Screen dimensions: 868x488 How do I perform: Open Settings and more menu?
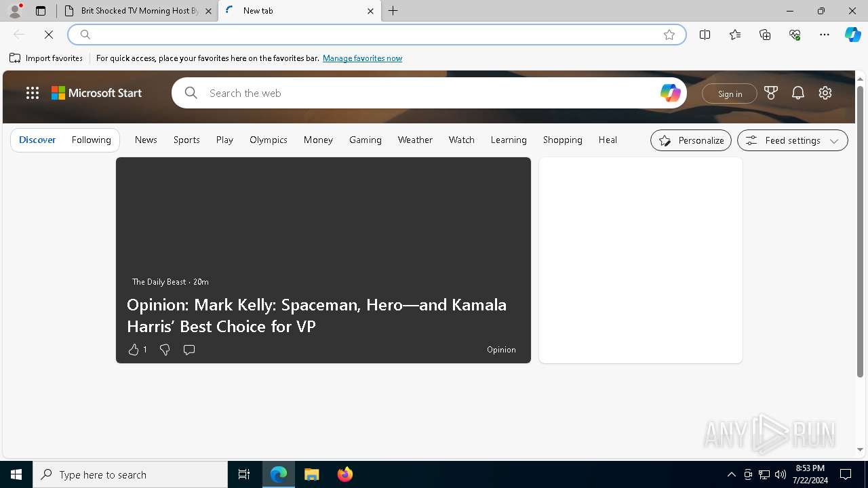click(x=825, y=35)
